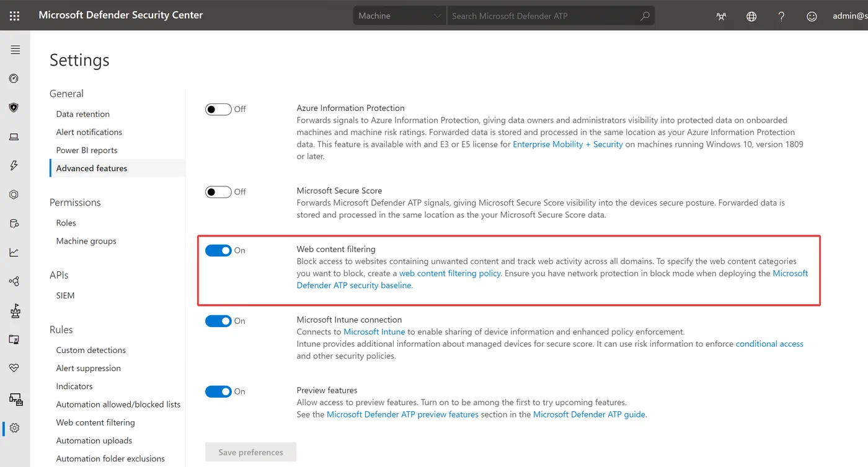Disable the Microsoft Intune connection toggle
Viewport: 868px width, 467px height.
218,321
